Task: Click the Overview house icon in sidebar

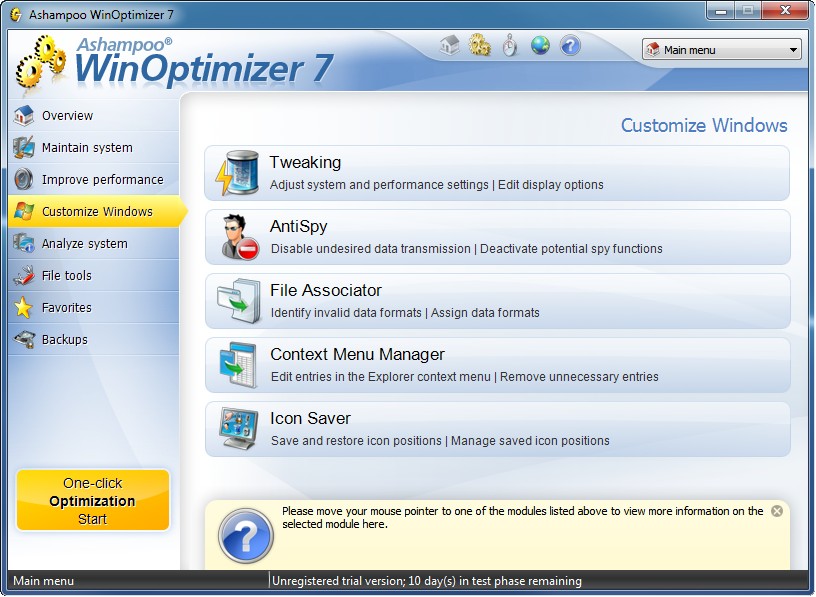Action: pos(24,116)
